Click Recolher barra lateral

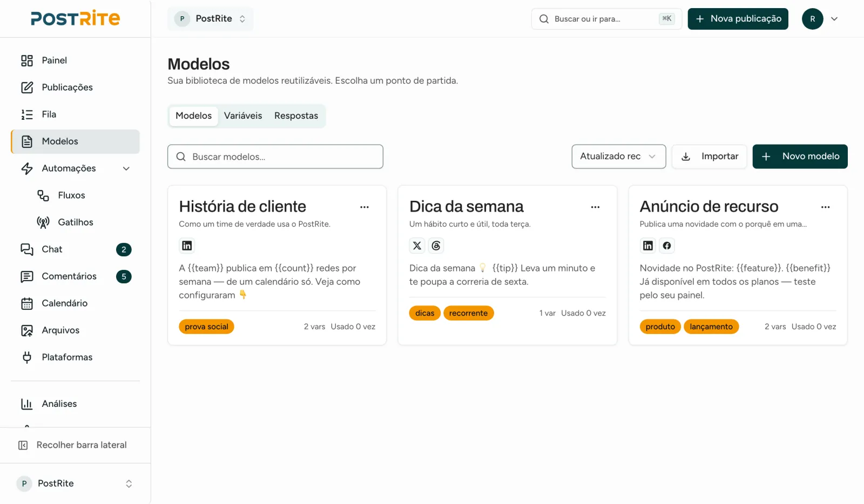(x=75, y=445)
